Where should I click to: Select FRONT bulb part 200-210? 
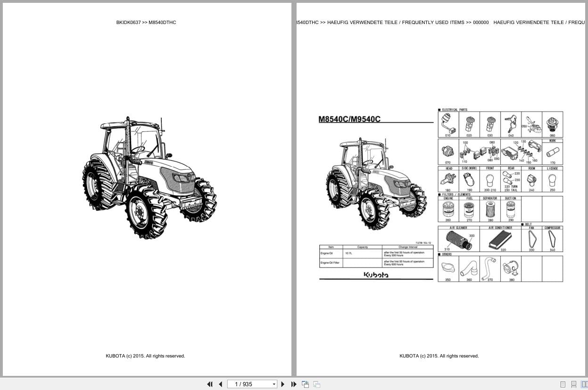tap(490, 179)
